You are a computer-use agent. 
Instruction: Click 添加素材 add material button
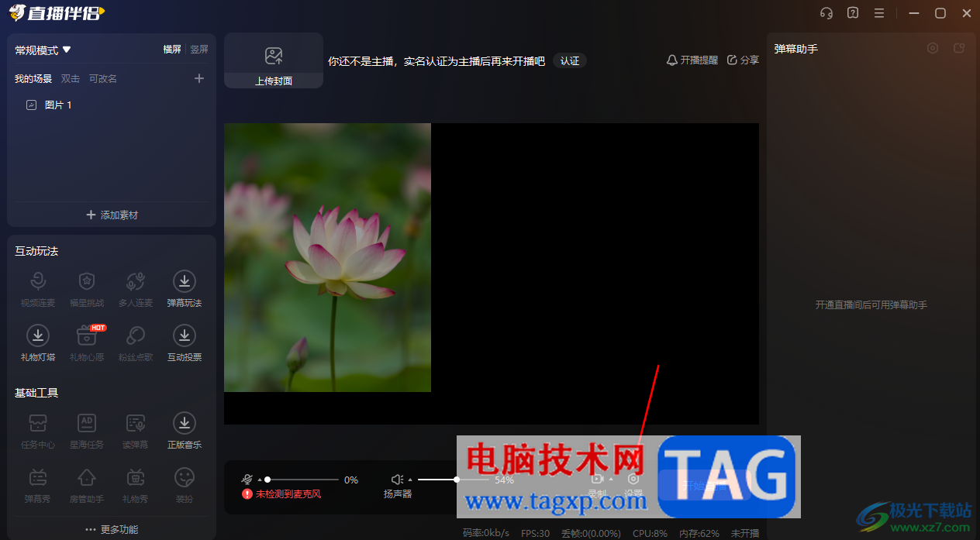point(112,215)
